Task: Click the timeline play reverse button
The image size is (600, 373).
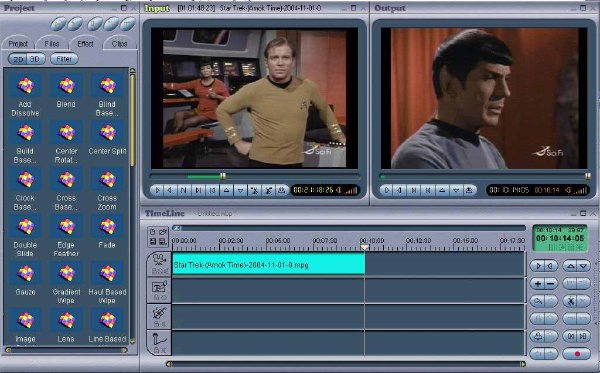Action: 551,265
